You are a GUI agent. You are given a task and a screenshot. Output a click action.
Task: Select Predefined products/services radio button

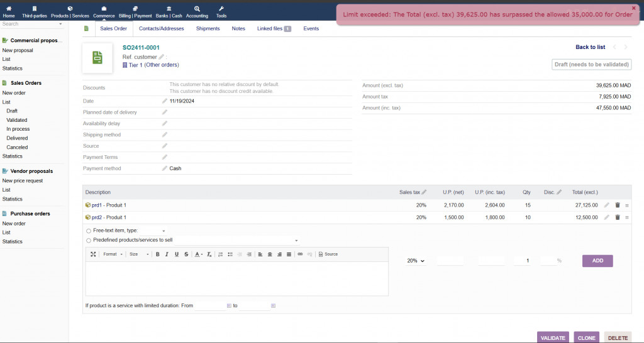[x=89, y=240]
